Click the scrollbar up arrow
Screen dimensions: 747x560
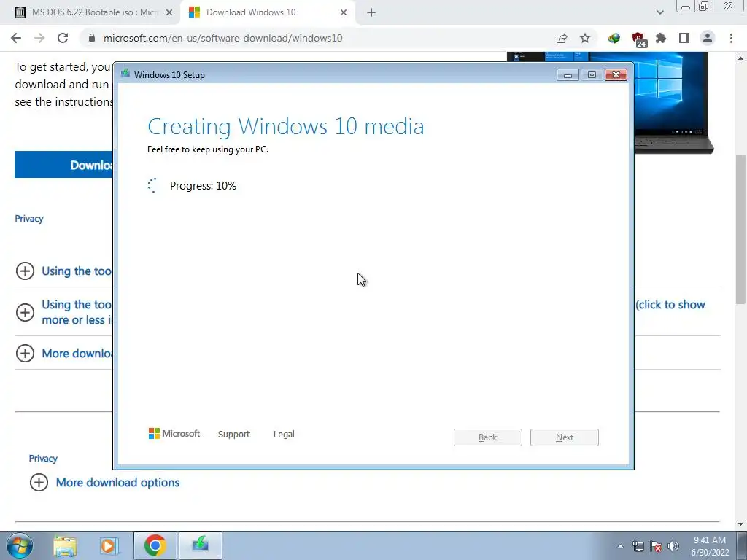pos(740,58)
